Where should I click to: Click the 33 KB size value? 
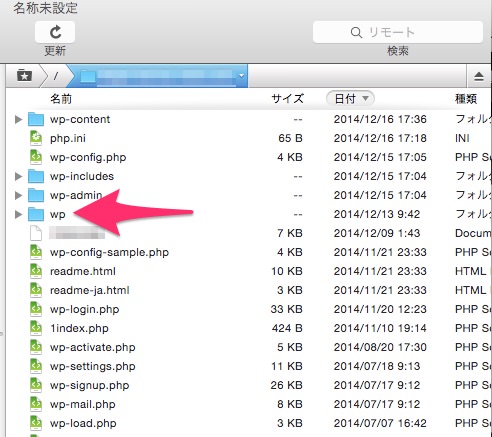[287, 309]
